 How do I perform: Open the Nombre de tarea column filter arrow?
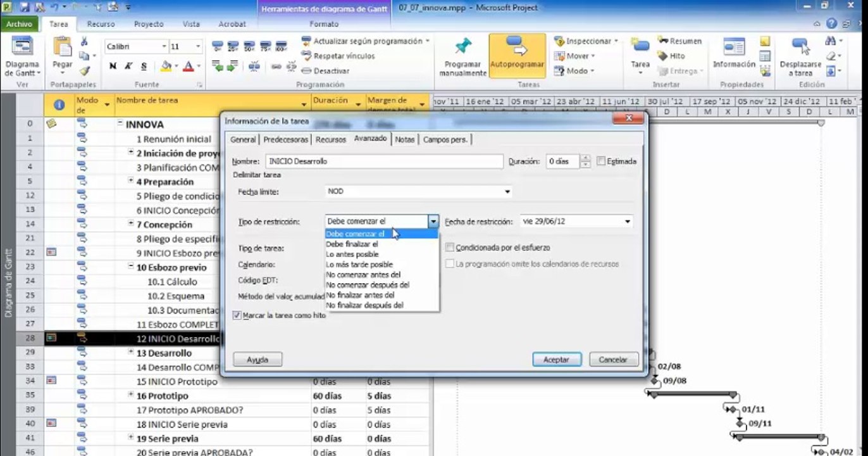(304, 103)
